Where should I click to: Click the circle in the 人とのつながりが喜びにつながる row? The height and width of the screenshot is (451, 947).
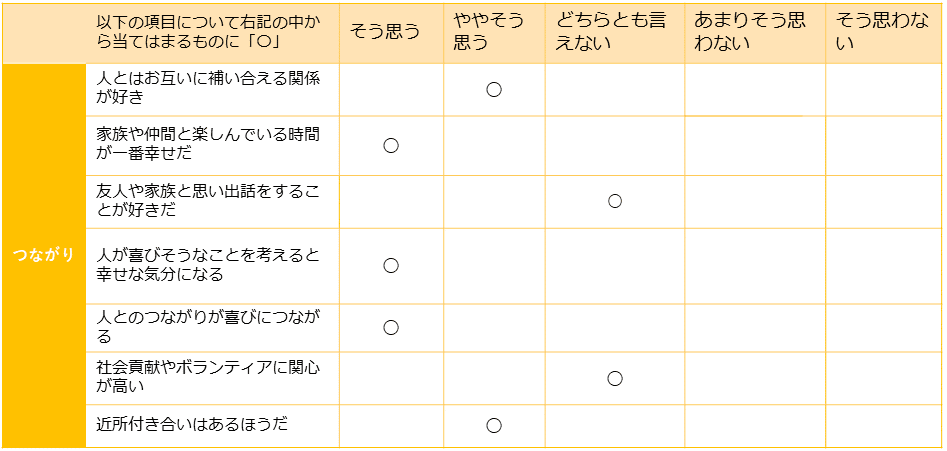pos(391,327)
